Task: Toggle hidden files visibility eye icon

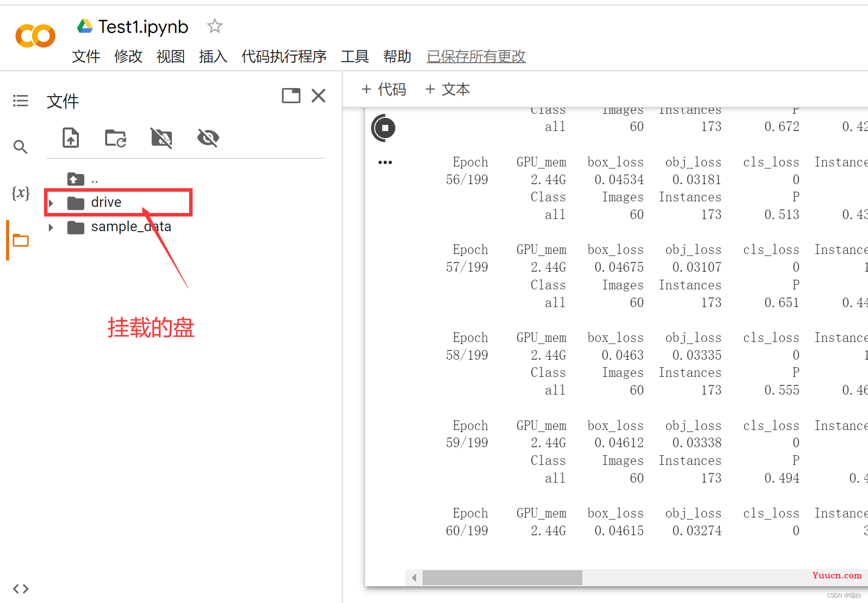Action: [x=208, y=138]
